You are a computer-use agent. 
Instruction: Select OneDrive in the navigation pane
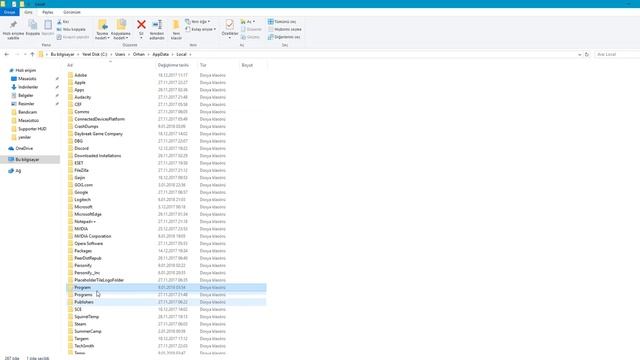click(x=24, y=149)
